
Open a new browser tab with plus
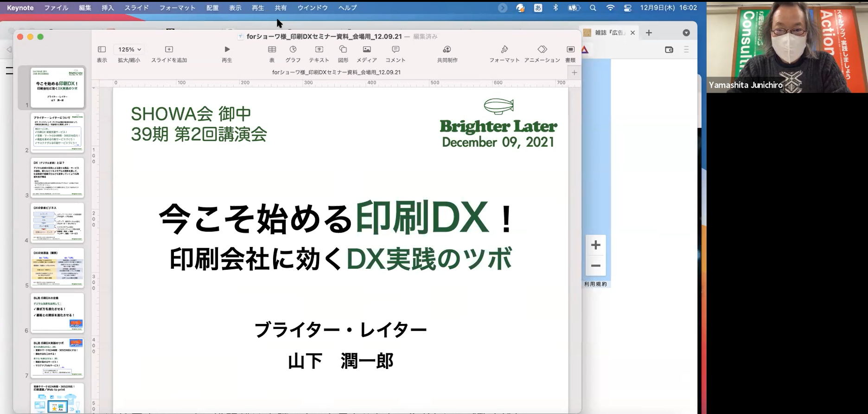pyautogui.click(x=649, y=32)
